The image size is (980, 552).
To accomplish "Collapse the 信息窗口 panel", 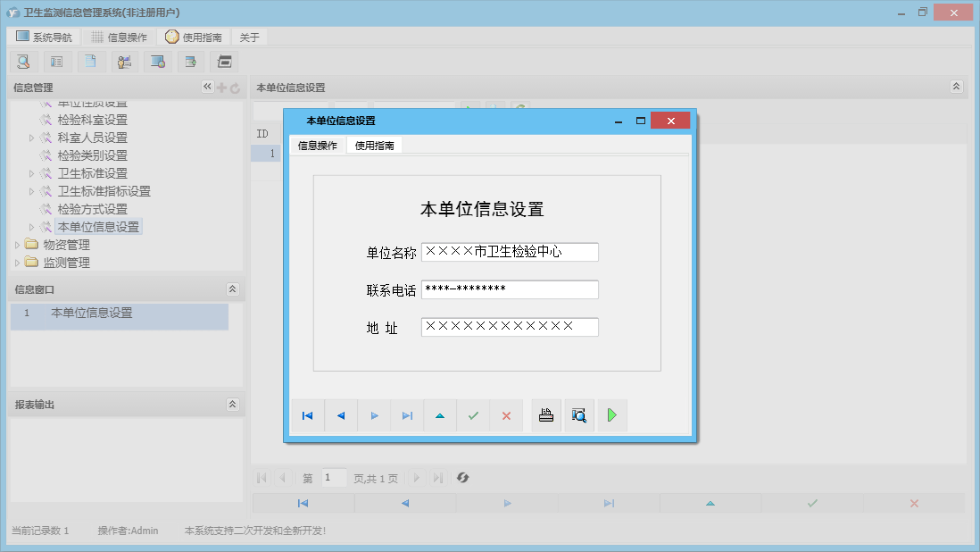I will tap(232, 289).
